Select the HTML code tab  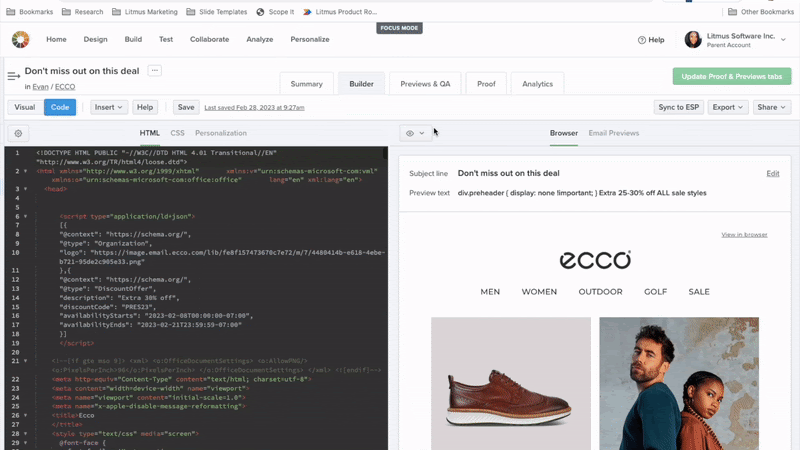[x=149, y=133]
